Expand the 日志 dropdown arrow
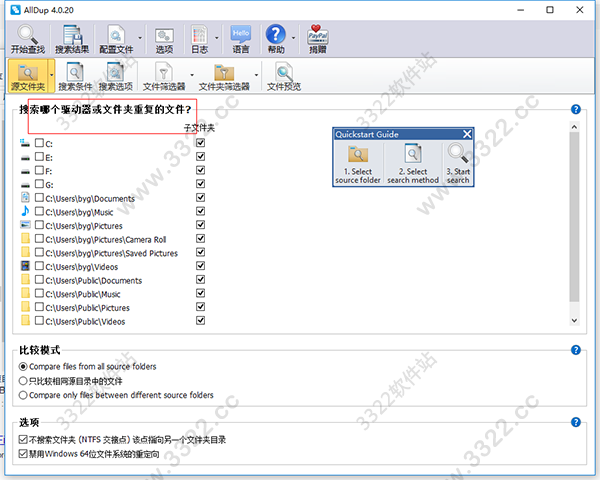The height and width of the screenshot is (480, 600). pyautogui.click(x=217, y=38)
